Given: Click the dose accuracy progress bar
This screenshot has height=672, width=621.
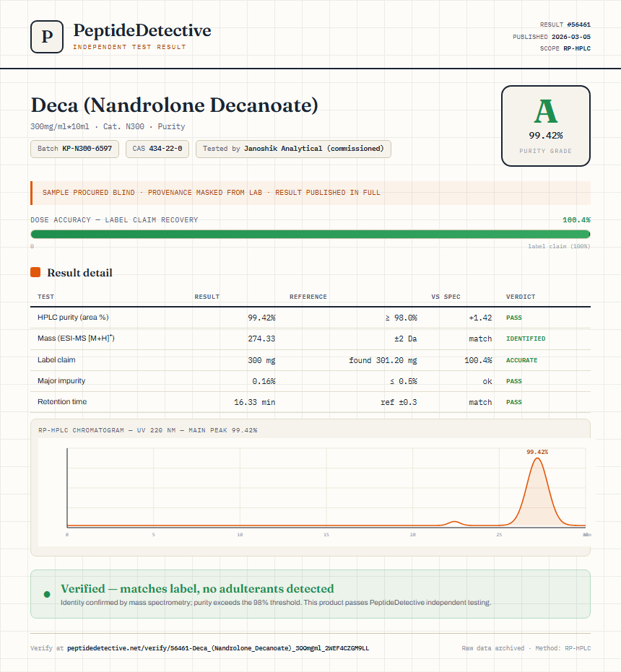Looking at the screenshot, I should pyautogui.click(x=310, y=234).
